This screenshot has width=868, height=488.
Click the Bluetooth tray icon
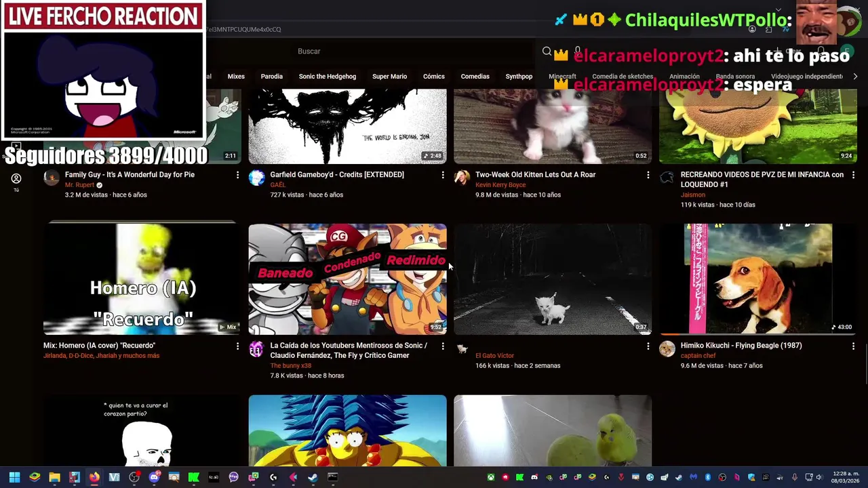point(708,477)
